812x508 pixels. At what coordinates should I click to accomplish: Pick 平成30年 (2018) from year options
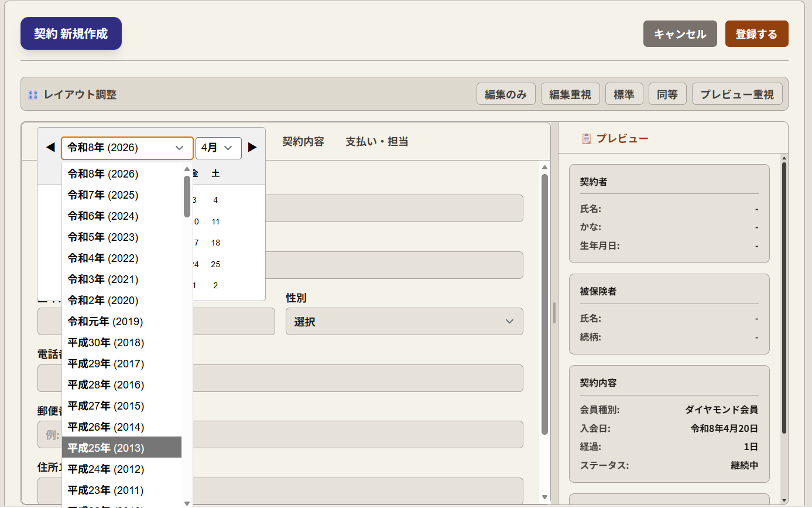(x=122, y=343)
